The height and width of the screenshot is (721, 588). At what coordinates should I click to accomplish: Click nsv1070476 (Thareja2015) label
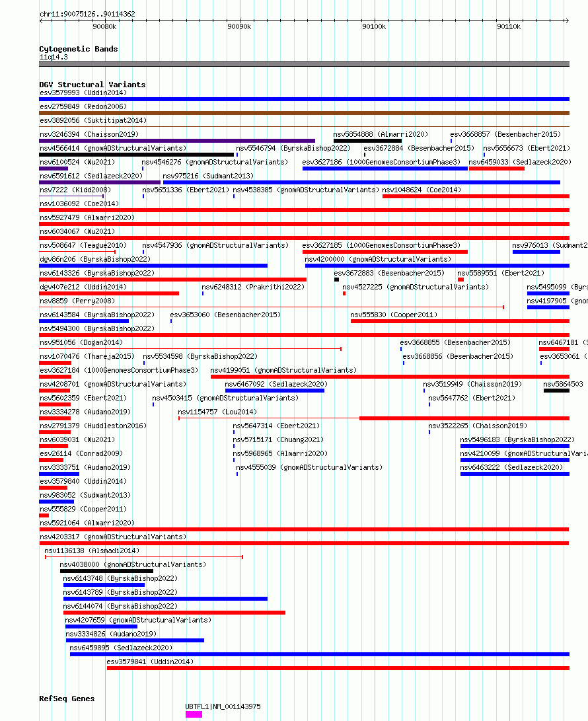tap(87, 356)
